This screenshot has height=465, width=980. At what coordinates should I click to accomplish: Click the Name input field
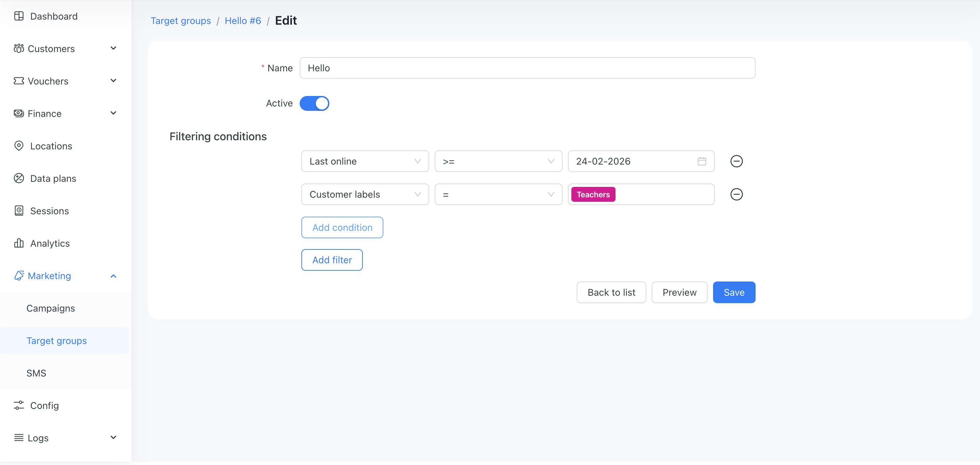(527, 68)
